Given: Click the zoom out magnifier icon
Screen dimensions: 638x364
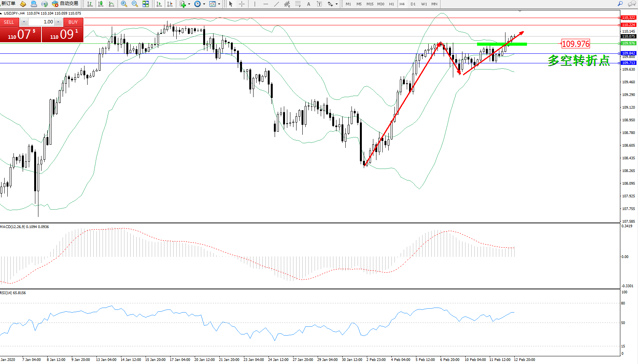Looking at the screenshot, I should [134, 4].
